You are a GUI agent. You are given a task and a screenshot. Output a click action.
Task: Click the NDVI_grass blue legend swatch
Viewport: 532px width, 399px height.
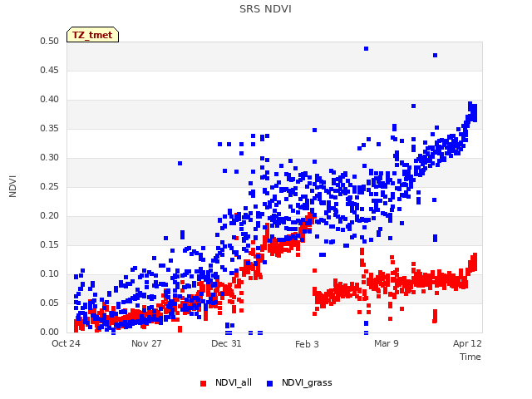[269, 383]
